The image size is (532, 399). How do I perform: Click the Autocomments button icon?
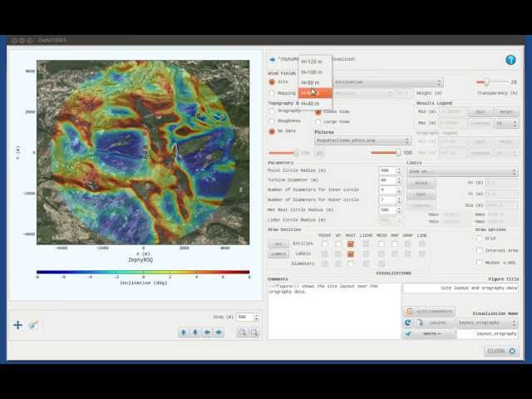tap(410, 311)
